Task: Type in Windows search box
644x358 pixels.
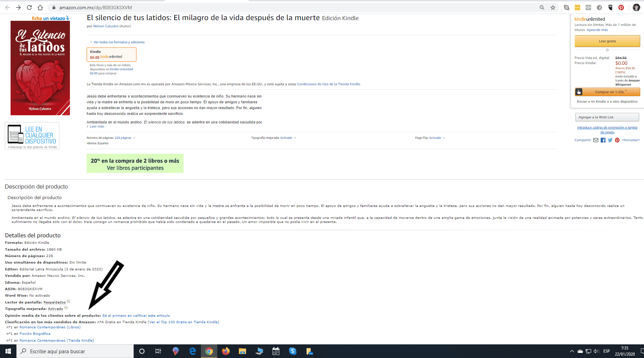Action: [75, 351]
